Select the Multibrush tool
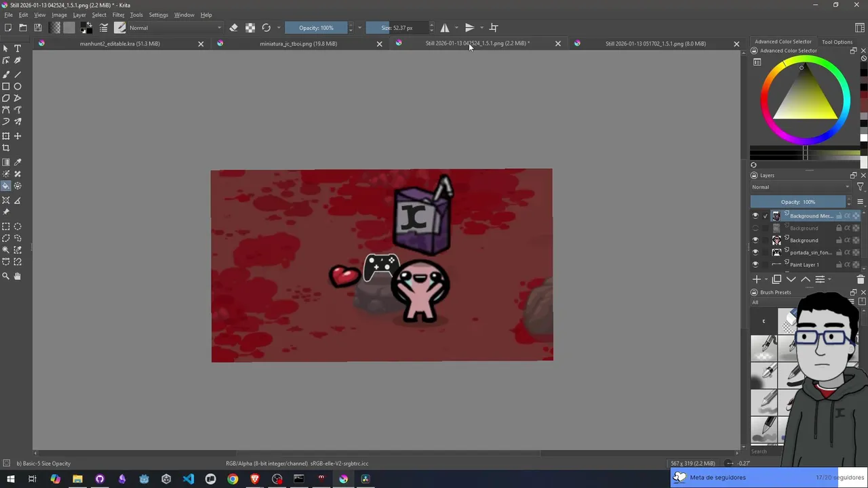868x488 pixels. coord(18,122)
